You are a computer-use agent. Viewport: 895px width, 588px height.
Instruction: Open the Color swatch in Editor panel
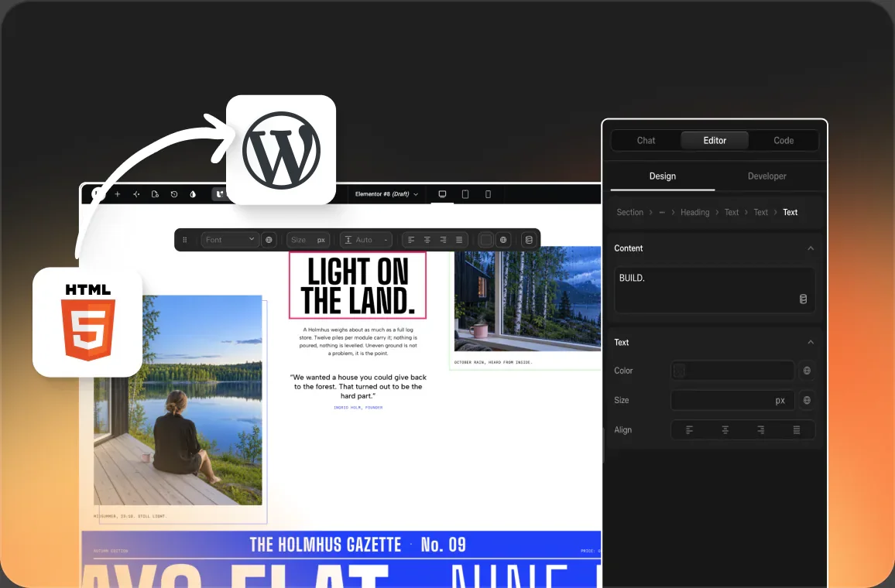click(679, 371)
